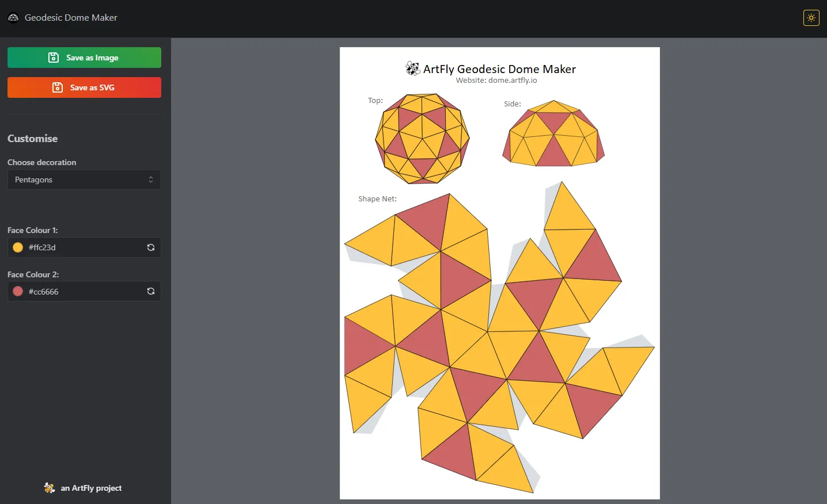The height and width of the screenshot is (504, 827).
Task: Open the 'an ArtFly project' link
Action: pyautogui.click(x=91, y=488)
